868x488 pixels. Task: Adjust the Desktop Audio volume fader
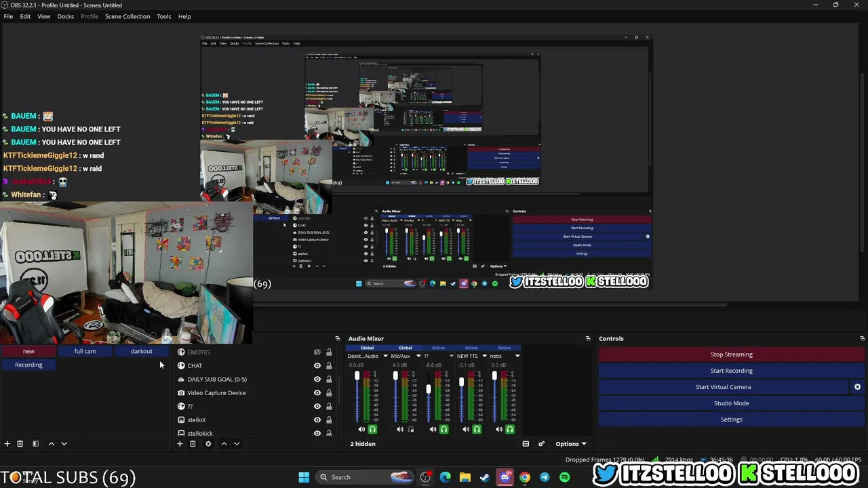357,375
